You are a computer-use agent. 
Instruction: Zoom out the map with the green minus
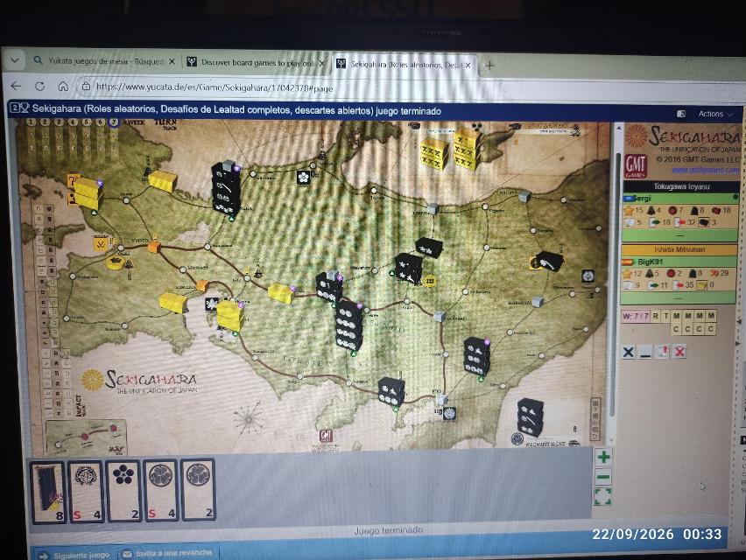pyautogui.click(x=603, y=477)
